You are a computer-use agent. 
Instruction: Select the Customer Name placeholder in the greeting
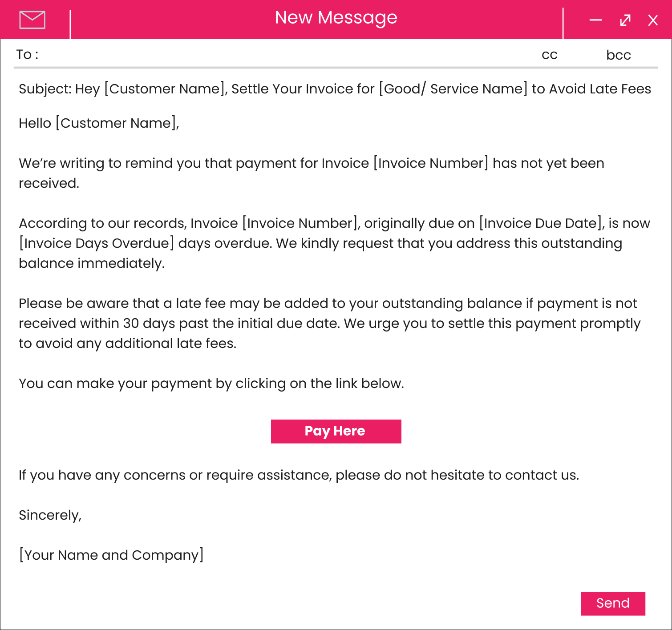click(x=117, y=123)
